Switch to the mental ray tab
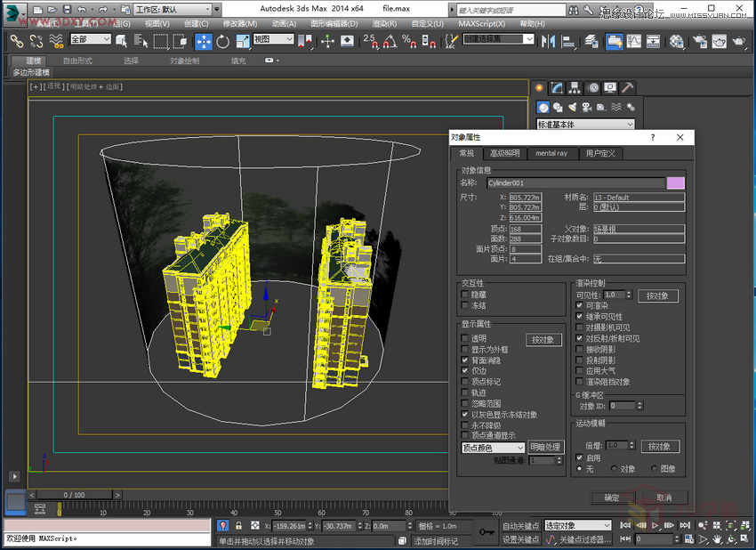 click(553, 154)
